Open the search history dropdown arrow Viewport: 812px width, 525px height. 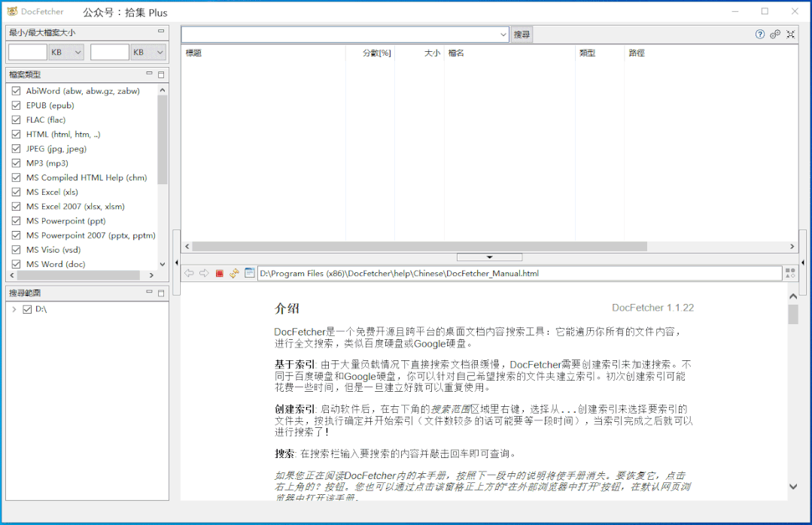tap(503, 34)
